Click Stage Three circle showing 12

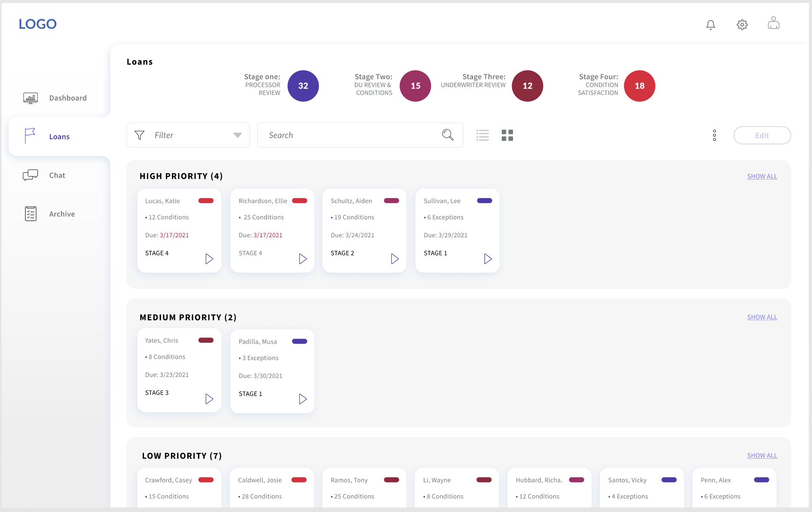click(528, 86)
